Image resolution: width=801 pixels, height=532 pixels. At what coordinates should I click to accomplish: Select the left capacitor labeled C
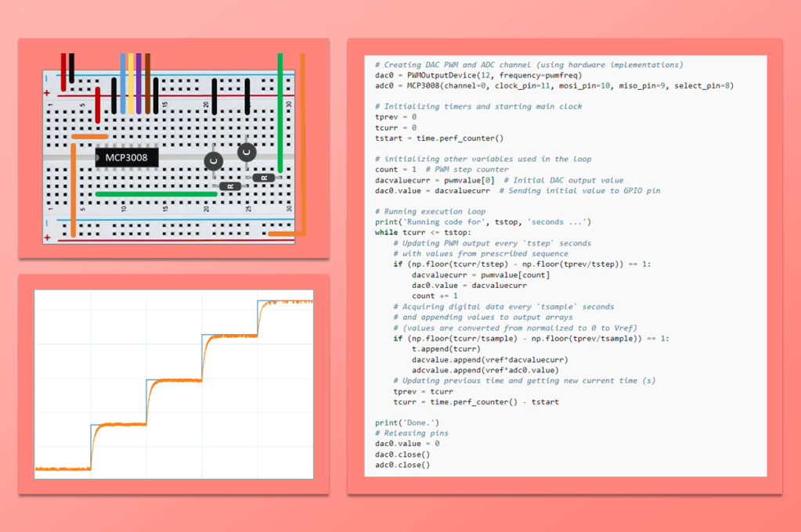click(x=213, y=161)
